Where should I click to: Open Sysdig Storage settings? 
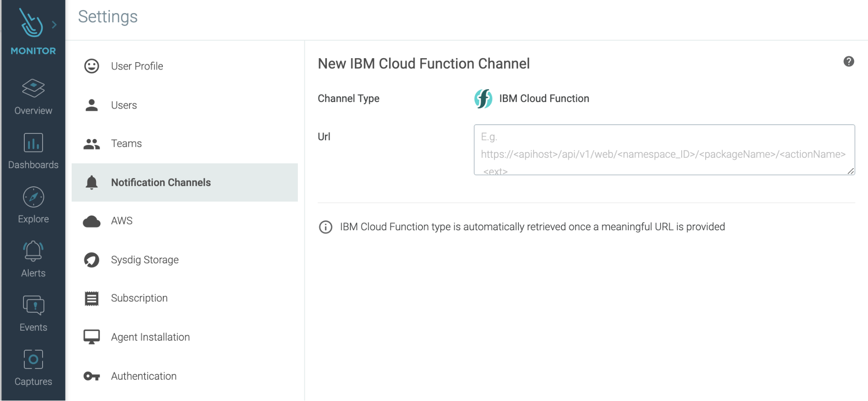(x=185, y=260)
